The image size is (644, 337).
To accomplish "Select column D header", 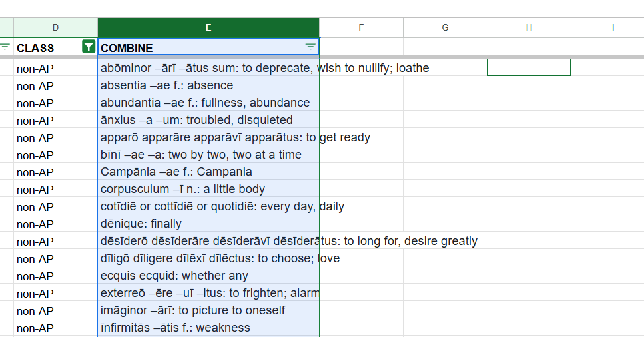I will pos(55,27).
